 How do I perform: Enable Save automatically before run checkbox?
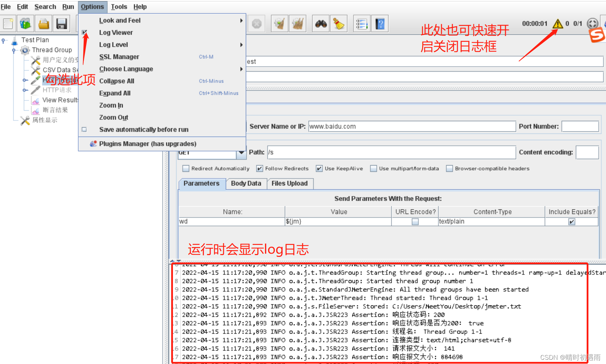84,130
